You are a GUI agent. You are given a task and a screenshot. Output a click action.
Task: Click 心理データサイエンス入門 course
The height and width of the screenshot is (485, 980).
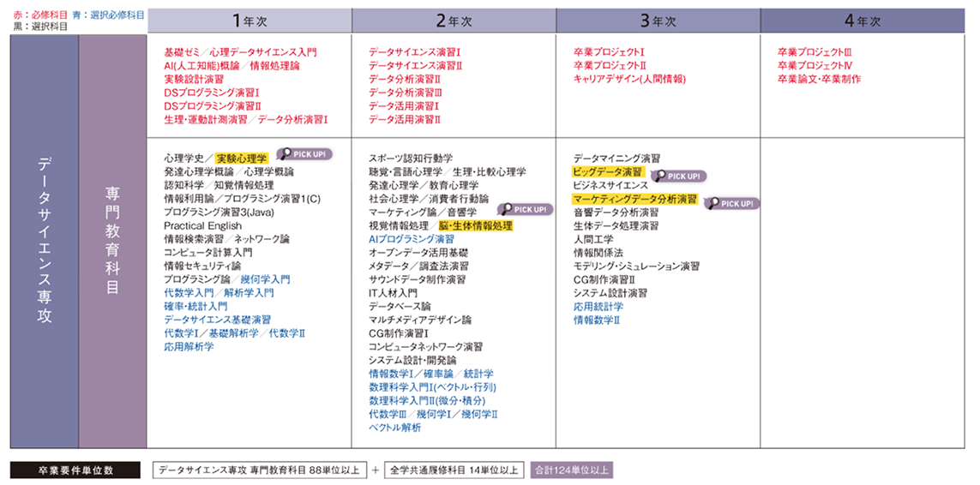click(263, 52)
